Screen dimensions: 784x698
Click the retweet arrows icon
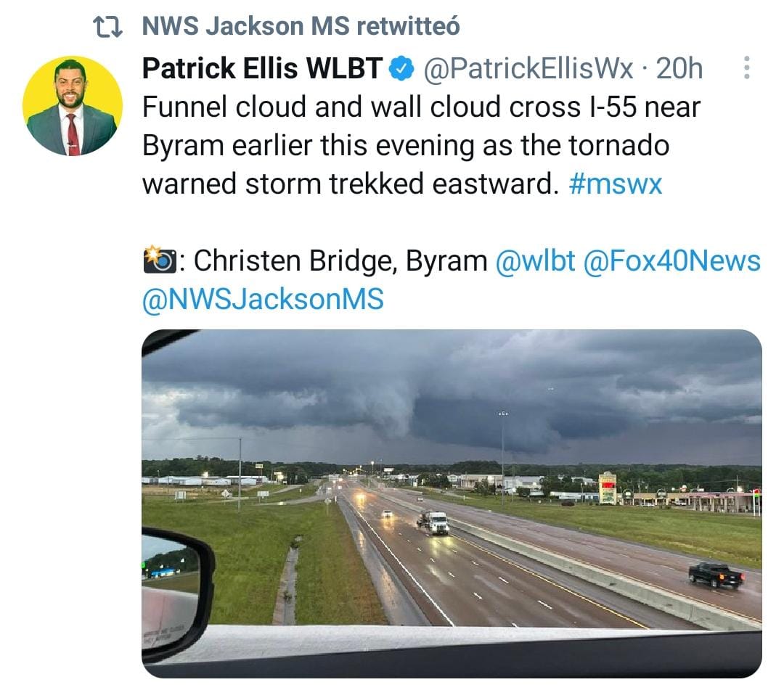[x=109, y=28]
